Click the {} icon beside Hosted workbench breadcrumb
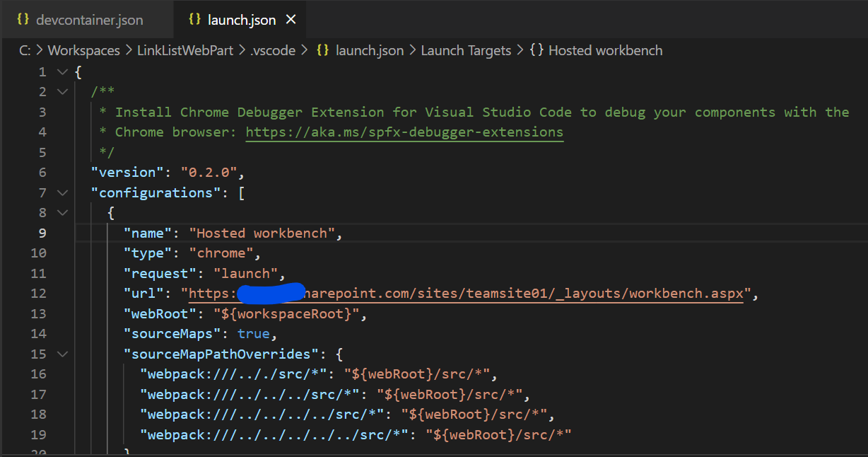This screenshot has width=868, height=457. 538,50
